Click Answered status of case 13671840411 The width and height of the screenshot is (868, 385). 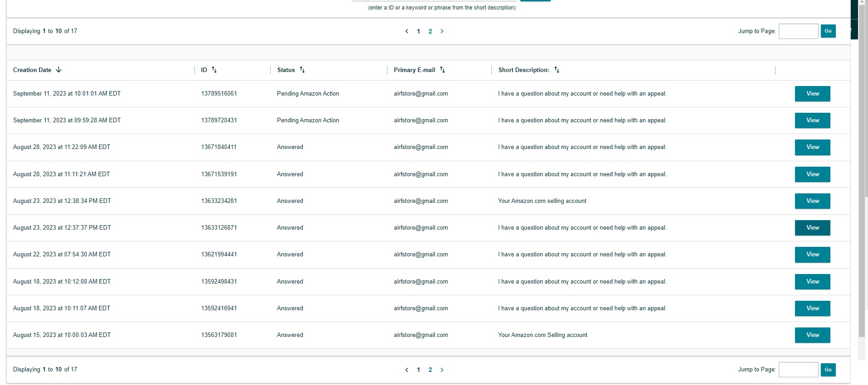[x=290, y=147]
